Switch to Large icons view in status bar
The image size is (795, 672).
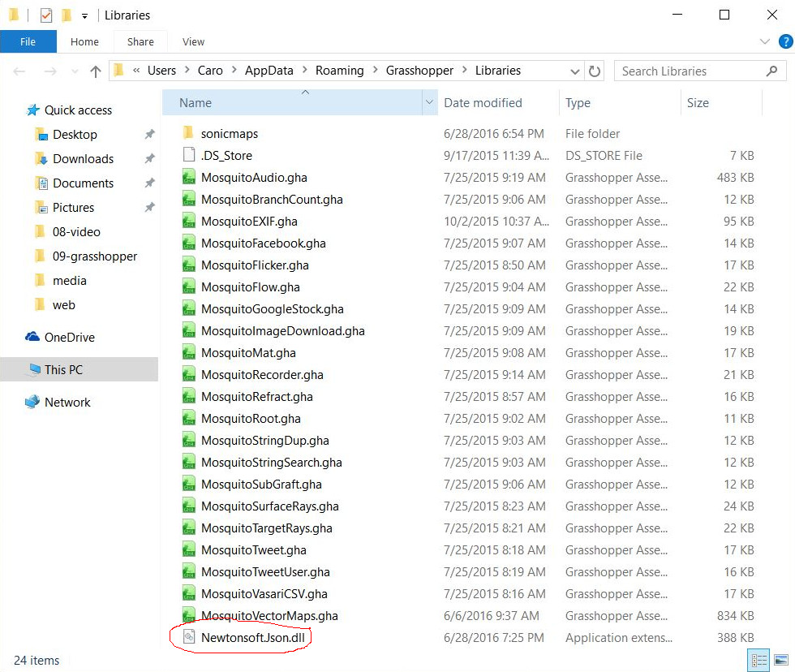[781, 660]
